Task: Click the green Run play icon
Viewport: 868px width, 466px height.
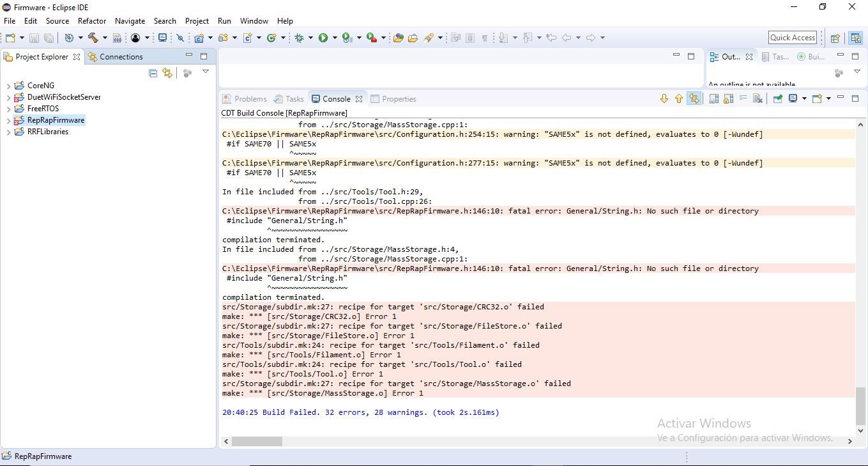Action: click(x=323, y=38)
